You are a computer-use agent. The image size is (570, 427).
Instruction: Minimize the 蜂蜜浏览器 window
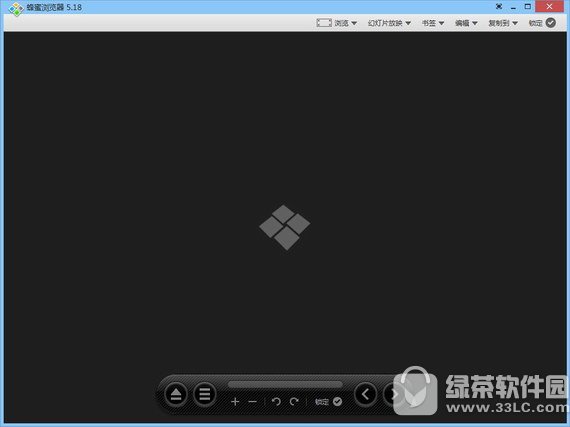513,7
